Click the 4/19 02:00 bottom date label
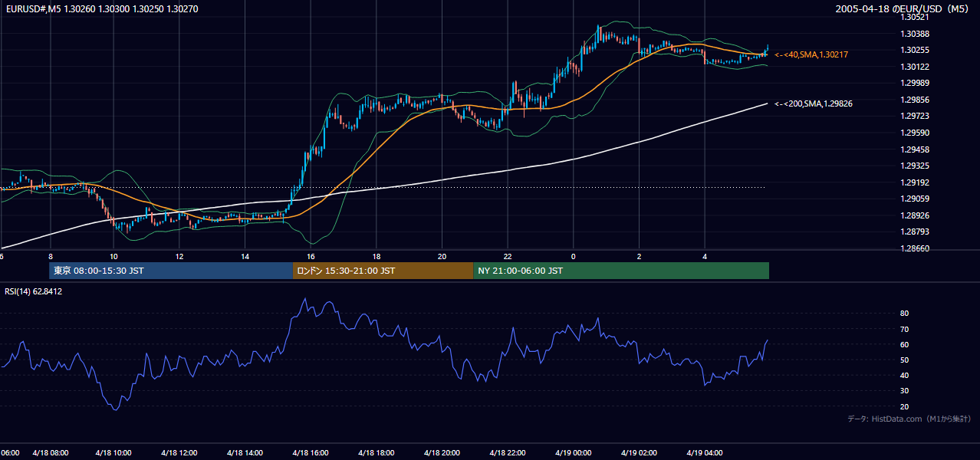 click(x=639, y=452)
